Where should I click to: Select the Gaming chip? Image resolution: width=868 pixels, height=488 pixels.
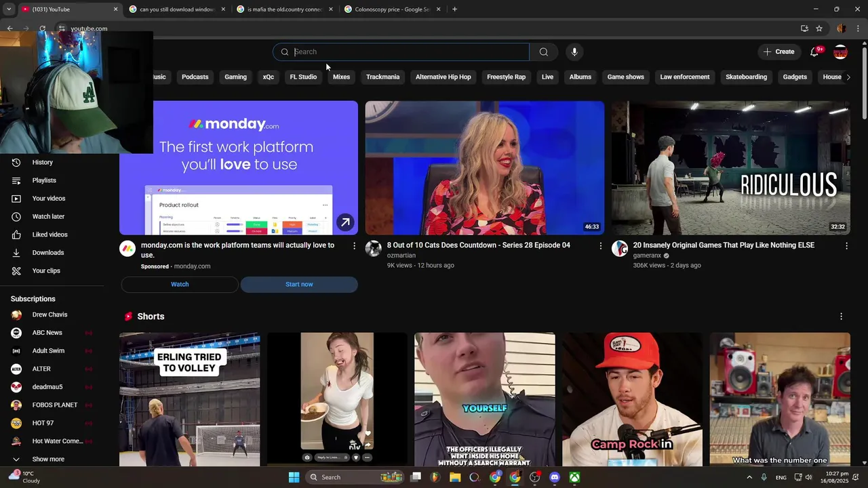(x=235, y=77)
